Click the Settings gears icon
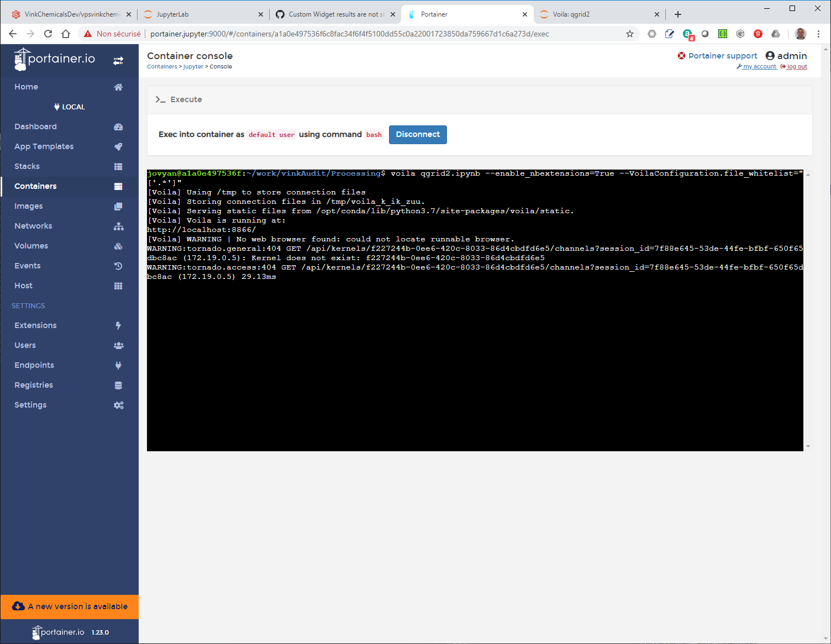 pyautogui.click(x=118, y=405)
